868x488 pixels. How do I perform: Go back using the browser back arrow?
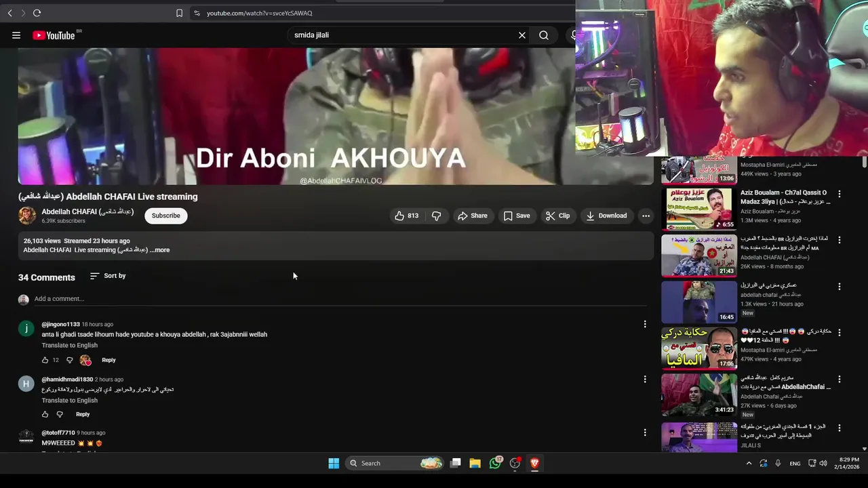[9, 13]
